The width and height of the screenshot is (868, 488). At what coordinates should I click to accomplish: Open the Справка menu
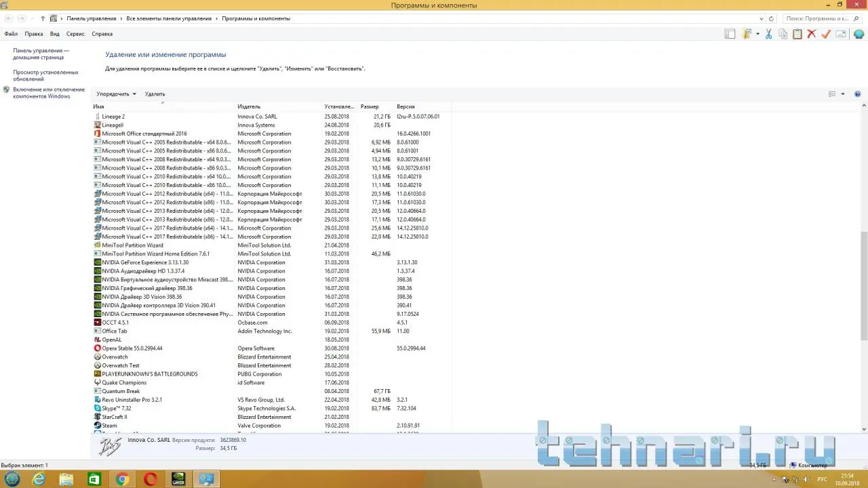pyautogui.click(x=102, y=34)
